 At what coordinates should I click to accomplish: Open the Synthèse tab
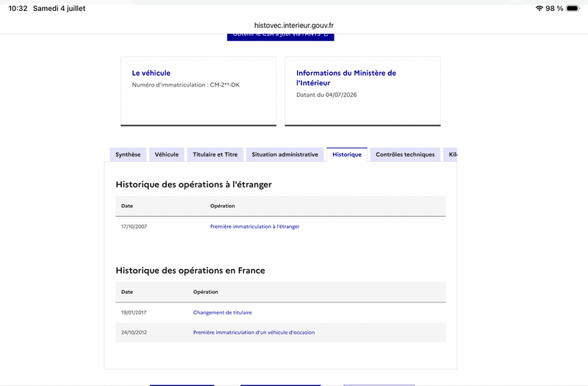coord(128,154)
